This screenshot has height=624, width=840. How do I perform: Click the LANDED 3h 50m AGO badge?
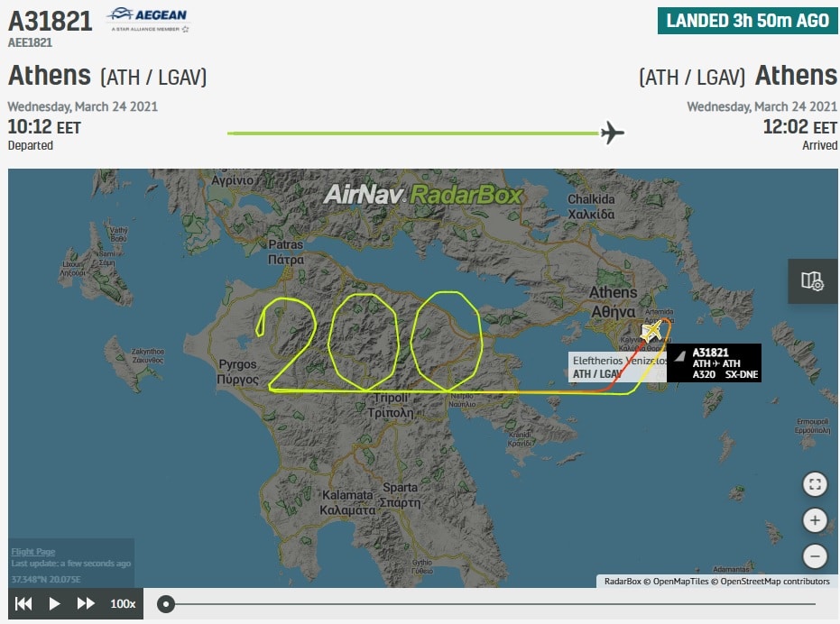point(747,21)
